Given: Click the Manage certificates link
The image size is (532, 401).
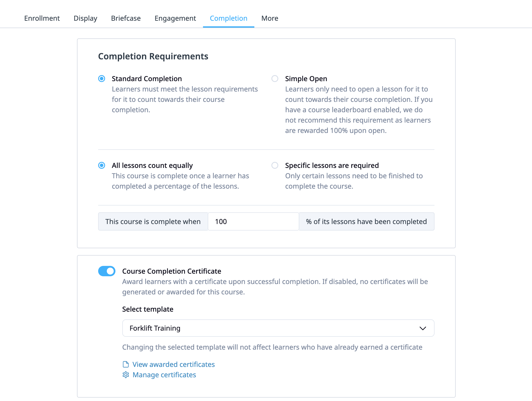Looking at the screenshot, I should tap(164, 375).
